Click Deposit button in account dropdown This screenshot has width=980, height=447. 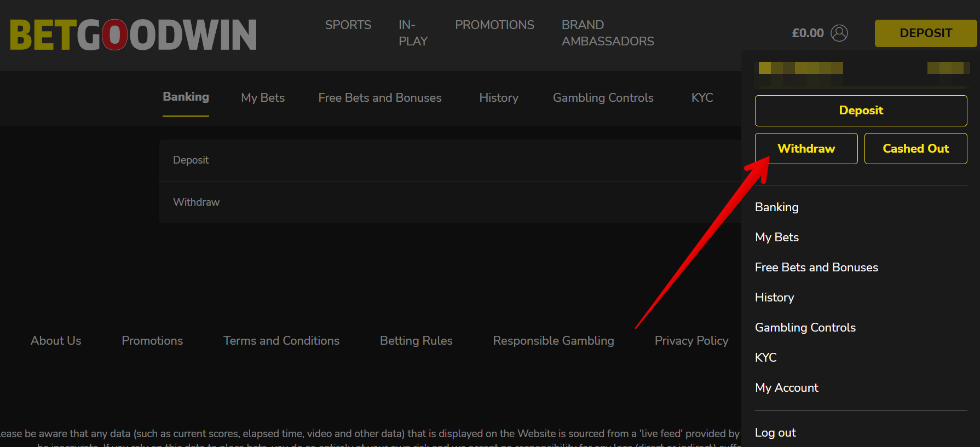(x=861, y=111)
